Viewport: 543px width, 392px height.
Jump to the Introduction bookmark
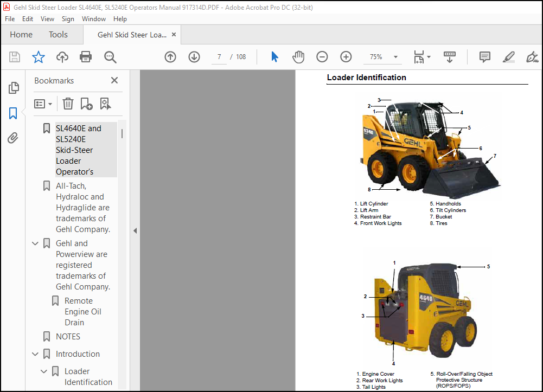click(78, 354)
